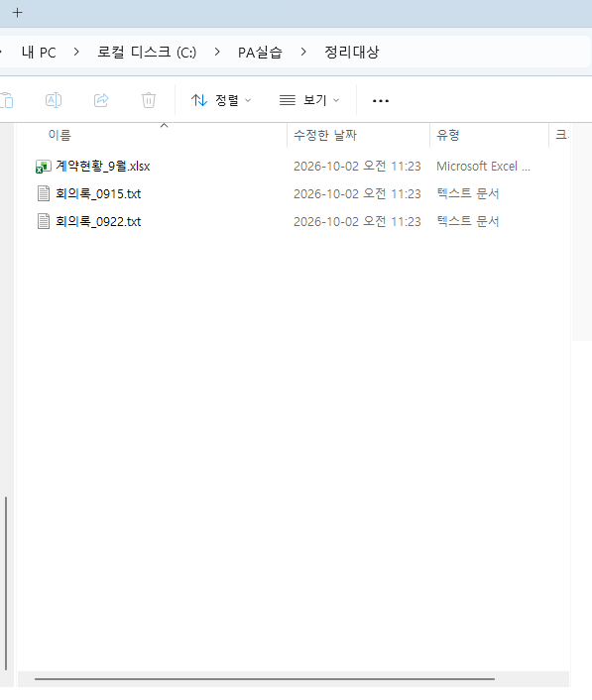Image resolution: width=592 pixels, height=700 pixels.
Task: Select the file 계약현황_9월.xlsx
Action: click(x=103, y=167)
